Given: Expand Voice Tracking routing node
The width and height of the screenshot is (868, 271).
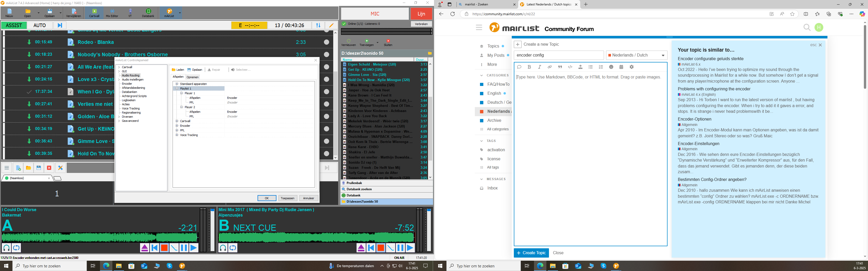Looking at the screenshot, I should (176, 135).
